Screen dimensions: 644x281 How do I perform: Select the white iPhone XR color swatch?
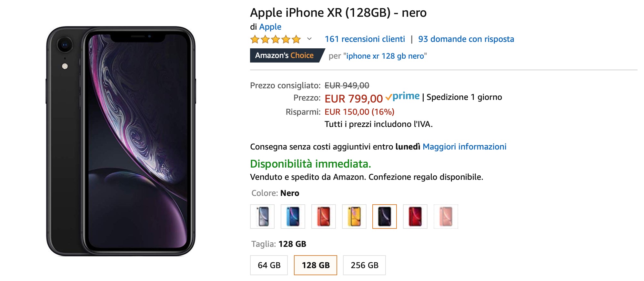click(262, 217)
